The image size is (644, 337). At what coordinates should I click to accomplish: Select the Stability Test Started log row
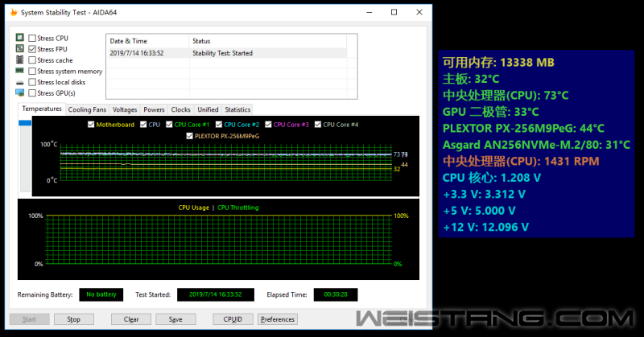pyautogui.click(x=225, y=53)
